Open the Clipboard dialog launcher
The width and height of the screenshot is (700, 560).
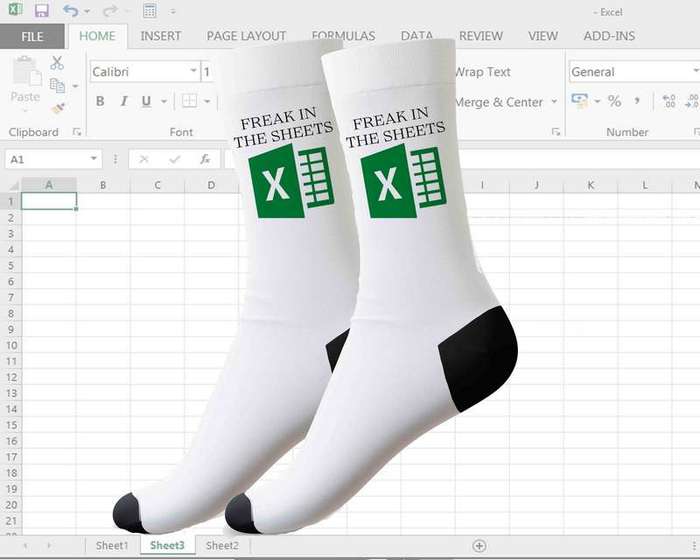77,132
